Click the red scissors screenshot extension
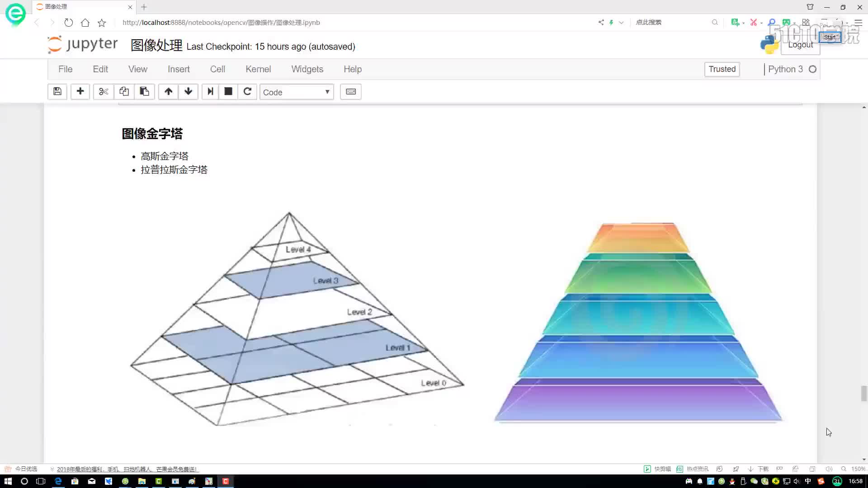Image resolution: width=868 pixels, height=488 pixels. (x=753, y=22)
